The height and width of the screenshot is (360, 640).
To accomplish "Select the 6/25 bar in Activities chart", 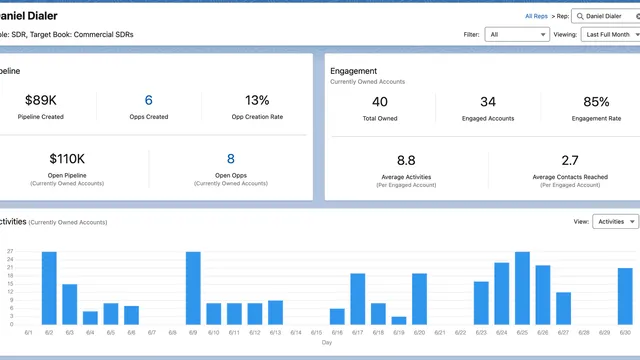I will pos(522,288).
